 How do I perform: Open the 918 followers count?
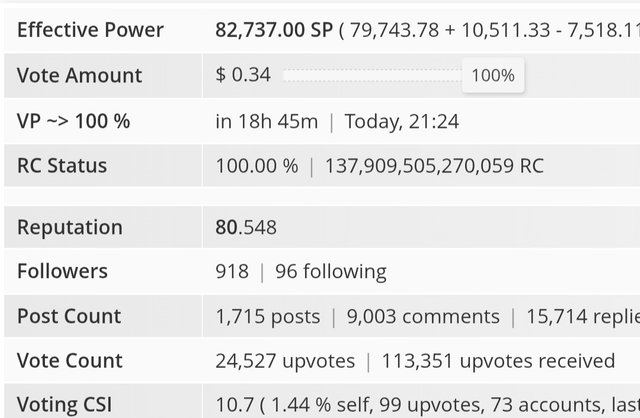(232, 271)
